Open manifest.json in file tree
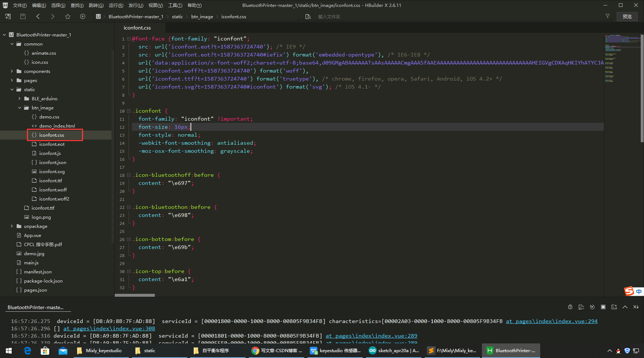Image resolution: width=644 pixels, height=358 pixels. (x=38, y=272)
